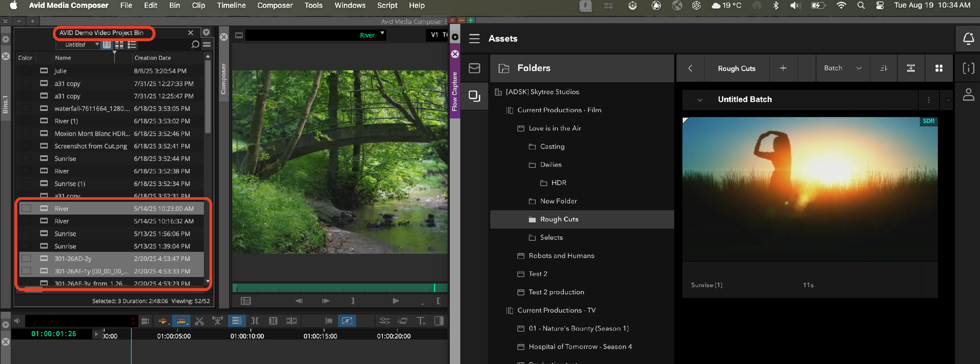Click the Color cell in 301-26AD-2y row

(x=26, y=259)
